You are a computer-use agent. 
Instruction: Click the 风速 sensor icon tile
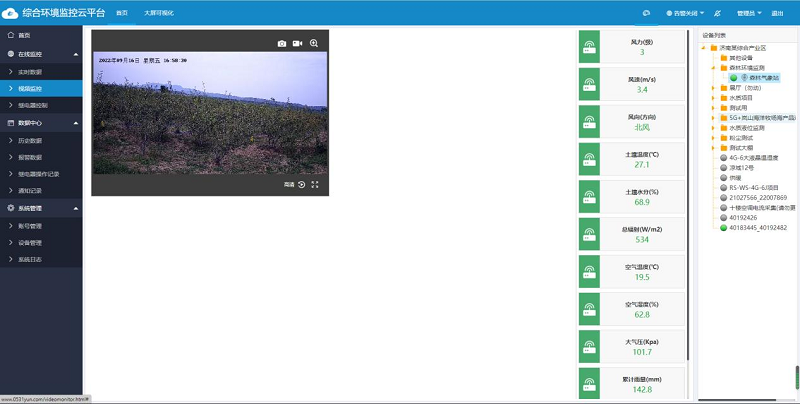pyautogui.click(x=589, y=84)
